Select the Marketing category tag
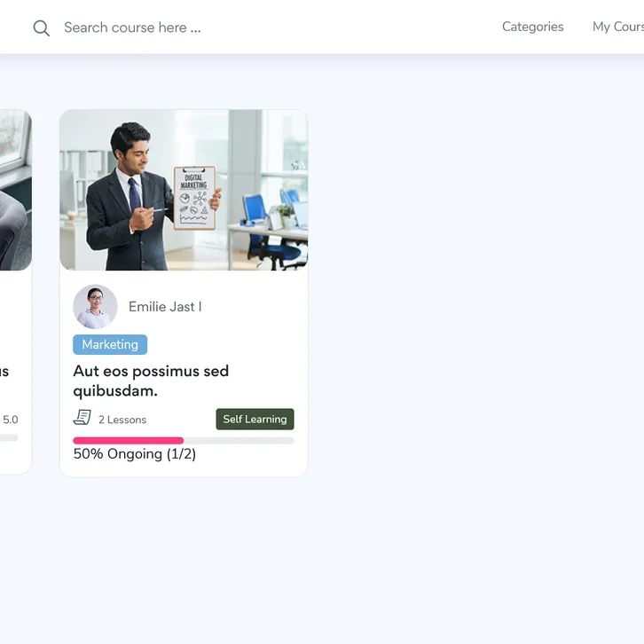The height and width of the screenshot is (644, 644). [x=110, y=344]
